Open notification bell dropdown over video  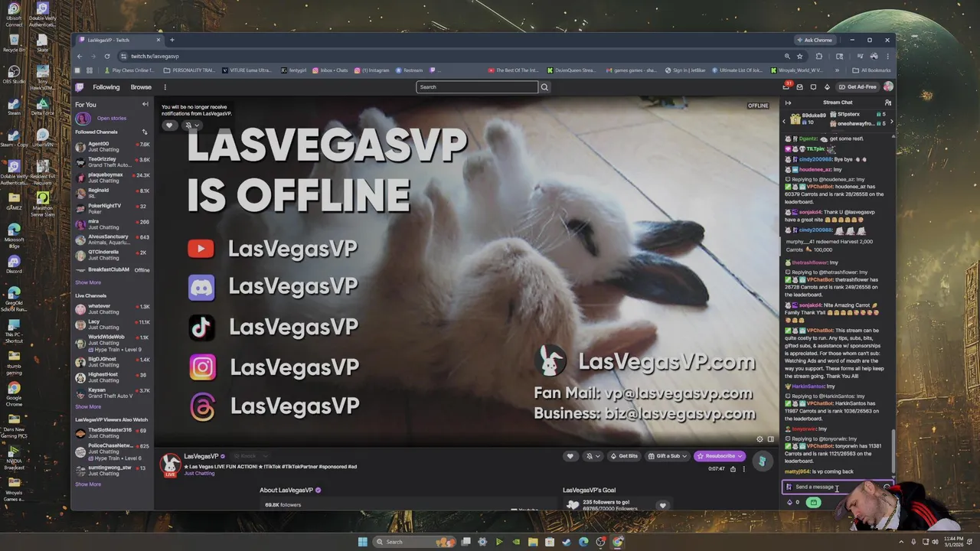191,126
